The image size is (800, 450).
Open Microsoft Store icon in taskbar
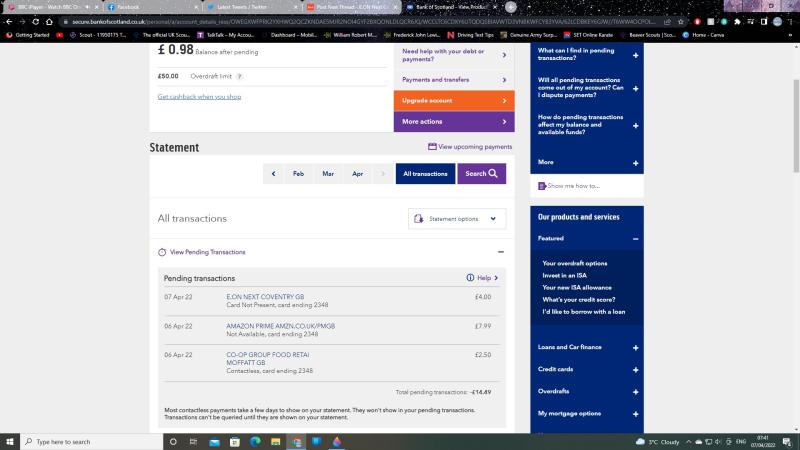pos(235,441)
